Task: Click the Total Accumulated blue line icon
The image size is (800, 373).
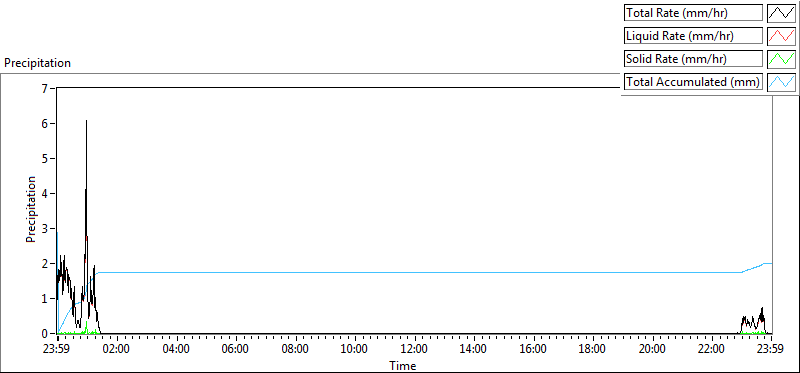Action: (782, 82)
